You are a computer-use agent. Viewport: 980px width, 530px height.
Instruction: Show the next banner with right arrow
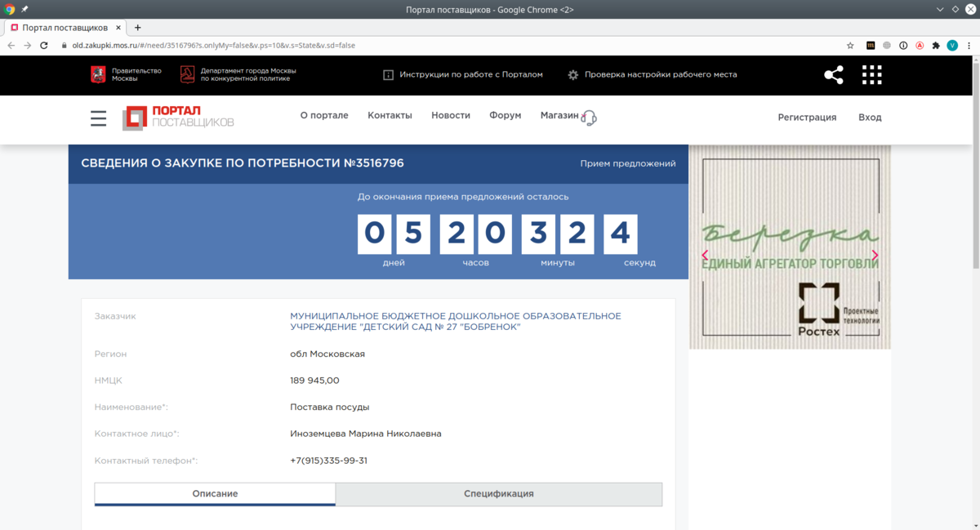[x=875, y=255]
